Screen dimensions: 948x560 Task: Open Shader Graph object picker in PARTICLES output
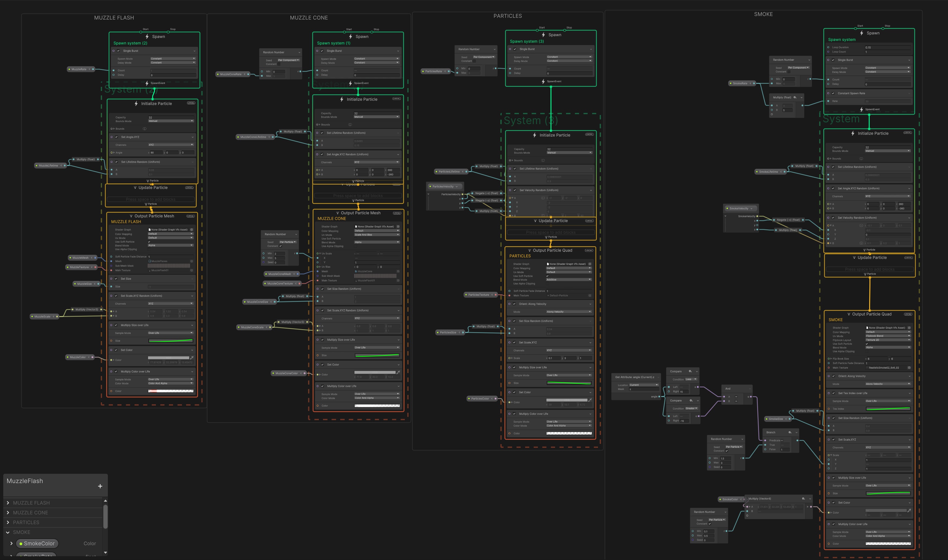590,264
